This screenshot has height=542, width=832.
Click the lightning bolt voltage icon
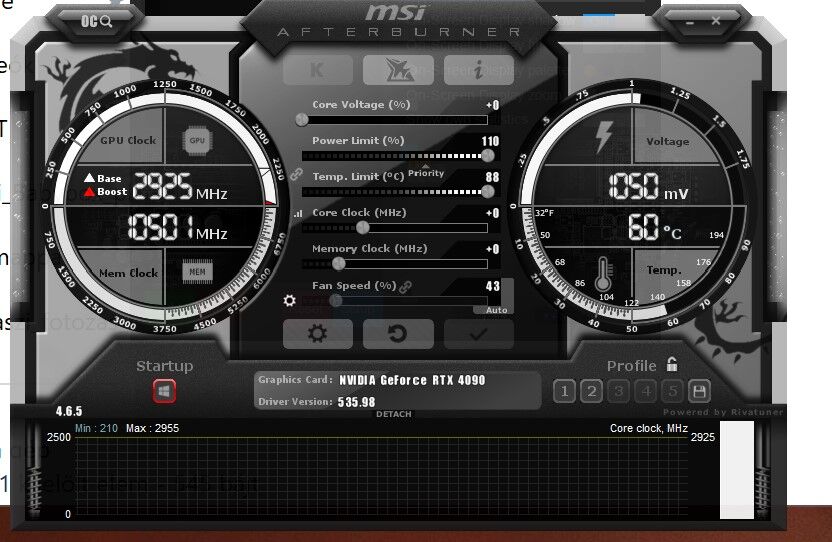click(x=604, y=136)
